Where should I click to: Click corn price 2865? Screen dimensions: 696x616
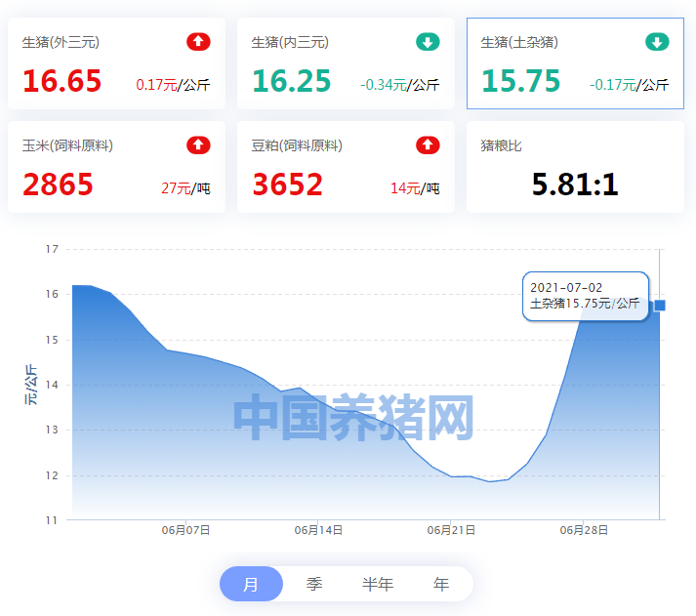pyautogui.click(x=58, y=185)
